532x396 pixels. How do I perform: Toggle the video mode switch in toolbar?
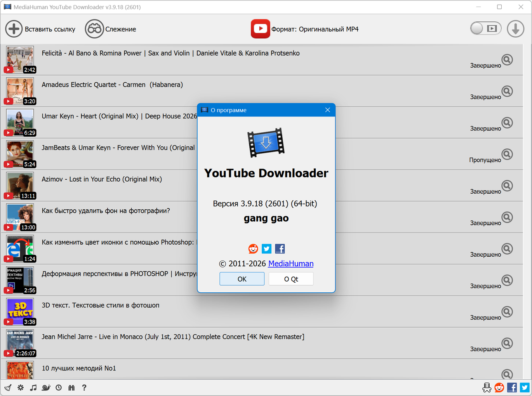tap(485, 28)
